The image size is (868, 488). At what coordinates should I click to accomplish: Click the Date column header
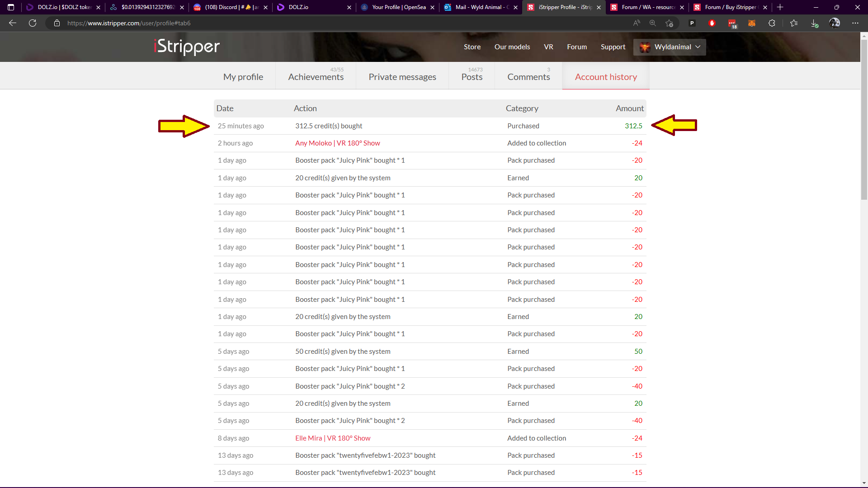click(x=225, y=108)
